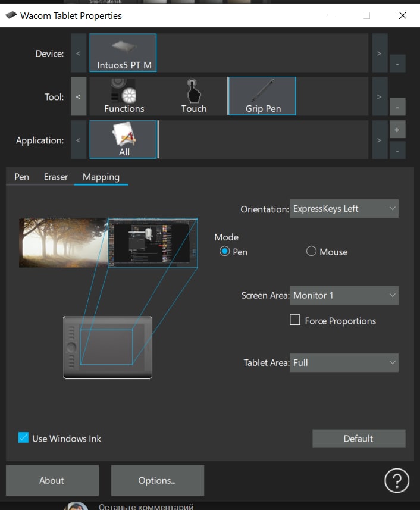
Task: Remove tool with minus button
Action: coord(397,107)
